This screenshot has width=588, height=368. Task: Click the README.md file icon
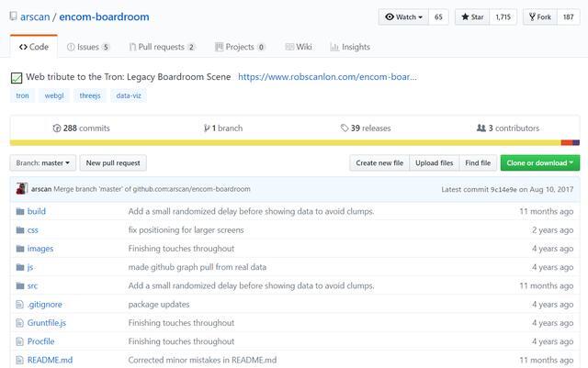pos(20,360)
